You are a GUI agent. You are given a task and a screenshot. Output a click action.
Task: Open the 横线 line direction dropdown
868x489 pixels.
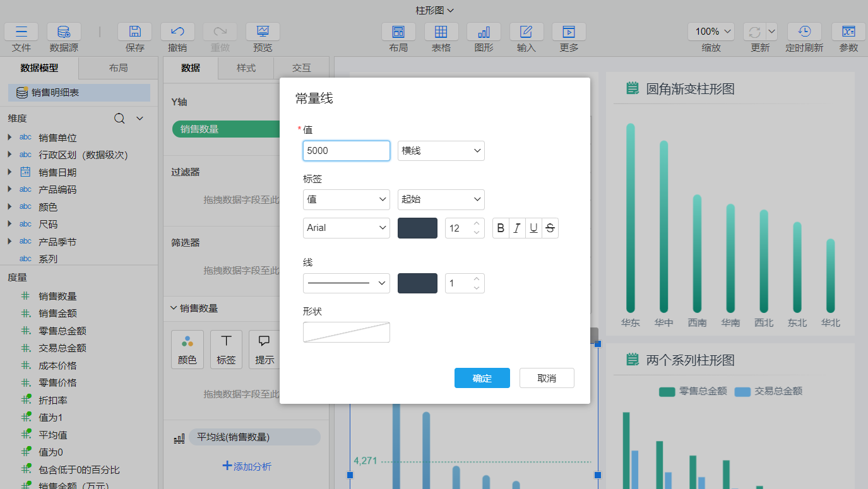pos(441,151)
